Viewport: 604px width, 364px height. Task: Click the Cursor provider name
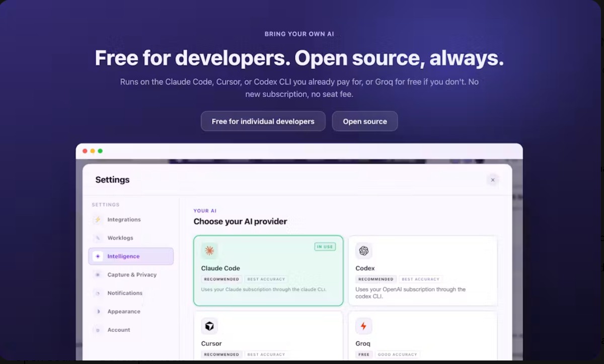pos(211,343)
